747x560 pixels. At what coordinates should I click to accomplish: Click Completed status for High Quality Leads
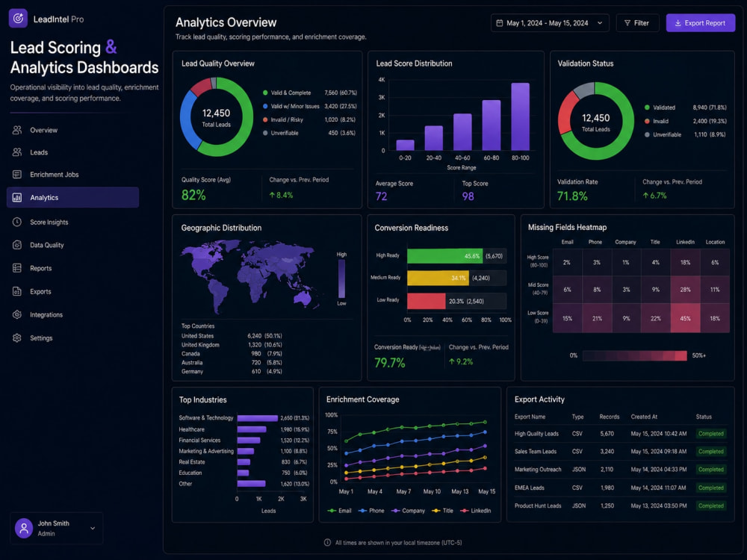pos(711,434)
